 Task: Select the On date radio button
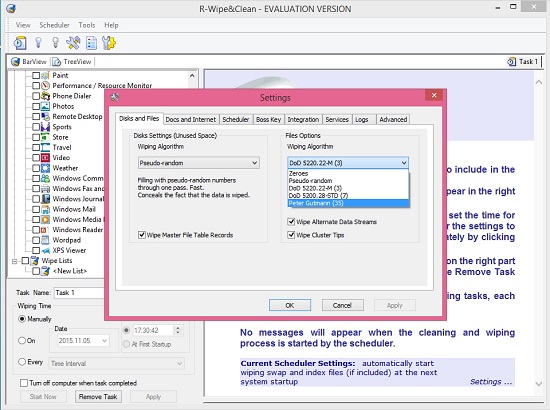[x=22, y=340]
